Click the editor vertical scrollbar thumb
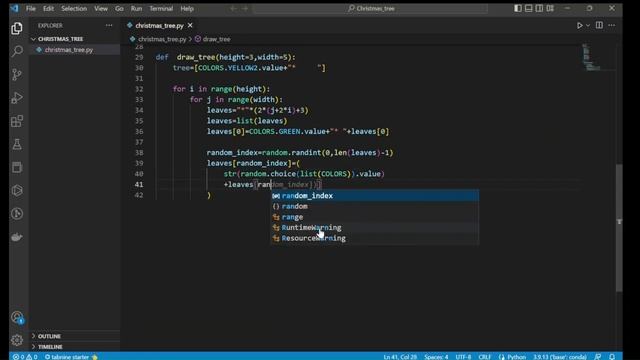Viewport: 640px width, 360px height. coord(619,228)
